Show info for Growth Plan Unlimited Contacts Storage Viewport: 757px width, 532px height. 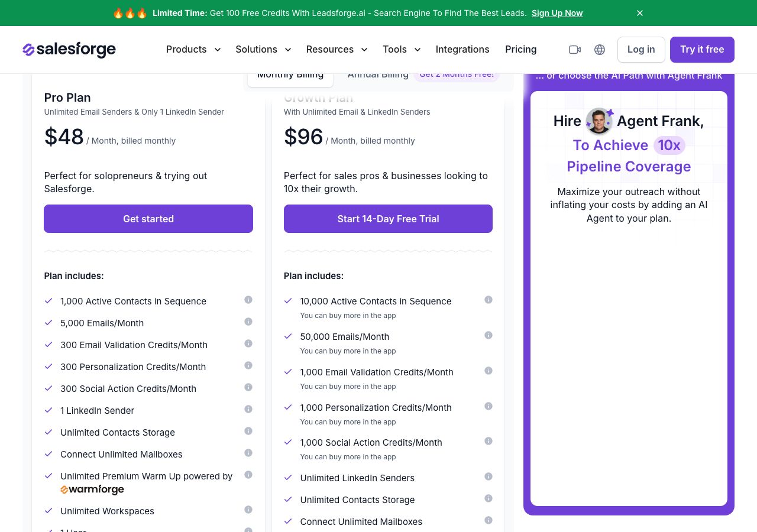coord(489,498)
